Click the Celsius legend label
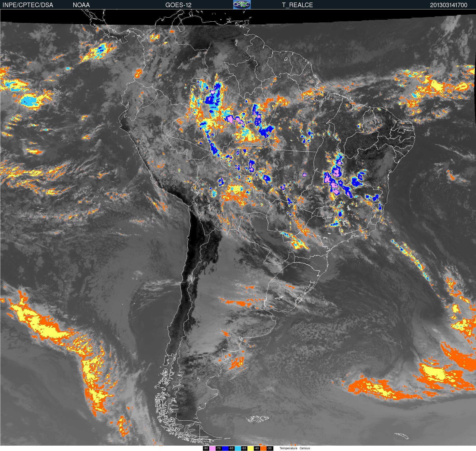The width and height of the screenshot is (476, 451). click(305, 448)
